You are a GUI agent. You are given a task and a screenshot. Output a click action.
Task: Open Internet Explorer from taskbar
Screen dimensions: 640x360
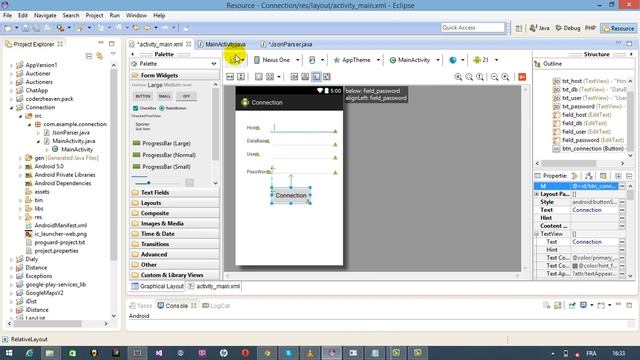[29, 353]
